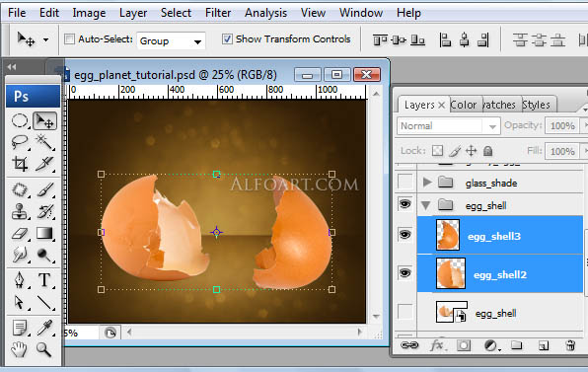Align top edges in options bar
588x372 pixels.
(x=380, y=39)
